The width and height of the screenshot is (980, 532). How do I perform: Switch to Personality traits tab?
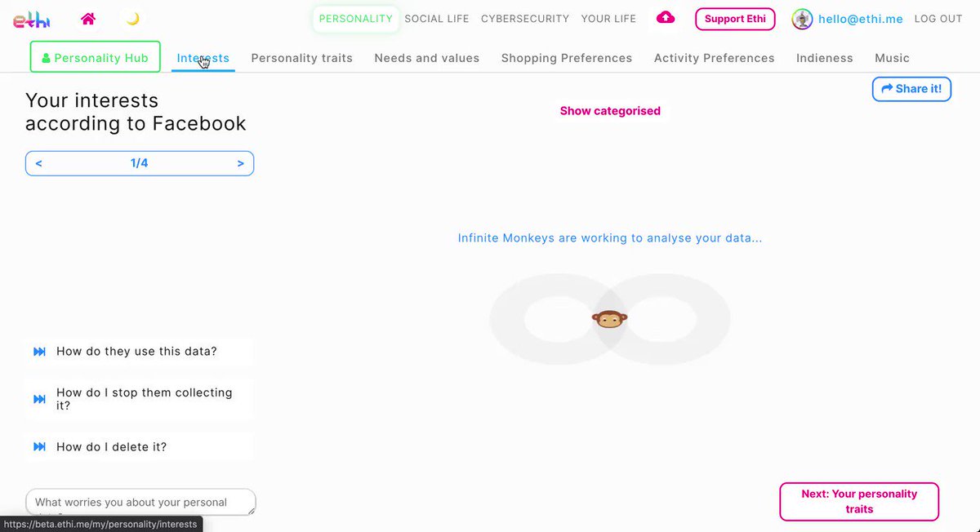302,58
